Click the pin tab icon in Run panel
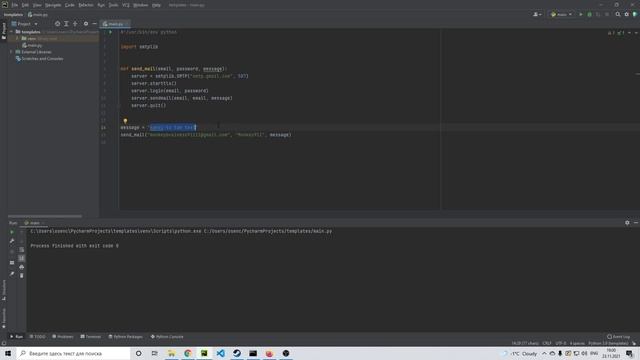Viewport: 640px width, 360px height. click(12, 274)
